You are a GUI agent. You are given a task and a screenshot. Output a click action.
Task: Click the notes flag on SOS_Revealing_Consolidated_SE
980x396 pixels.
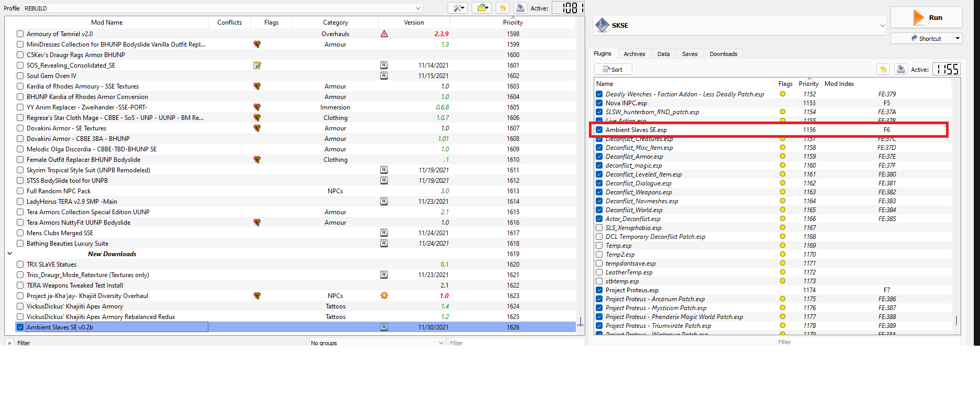click(257, 65)
